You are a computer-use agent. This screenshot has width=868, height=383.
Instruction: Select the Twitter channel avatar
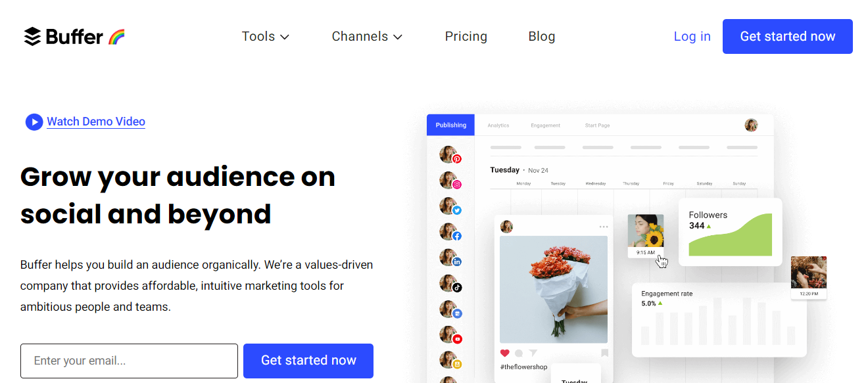(450, 206)
